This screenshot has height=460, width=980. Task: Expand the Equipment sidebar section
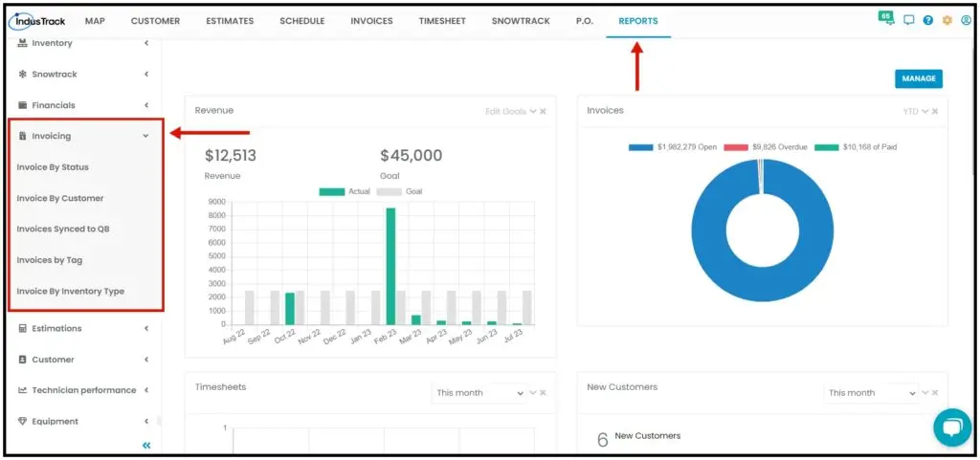[x=146, y=422]
